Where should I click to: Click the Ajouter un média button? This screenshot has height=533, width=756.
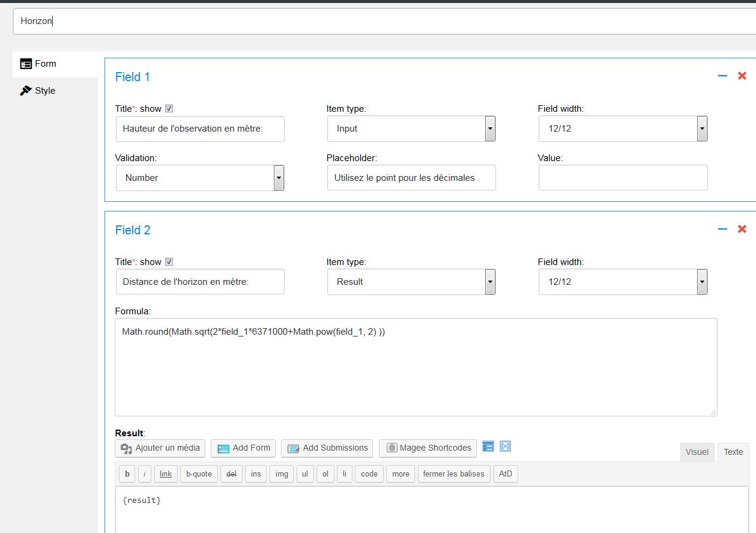pyautogui.click(x=160, y=448)
